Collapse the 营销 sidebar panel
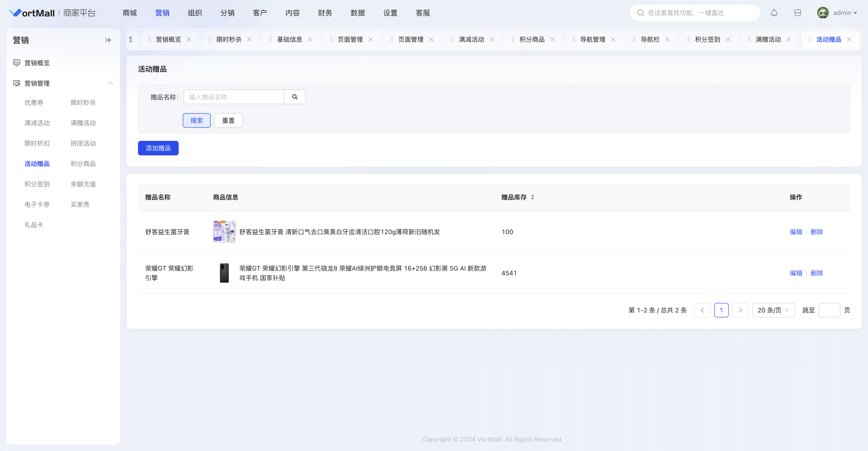 (x=109, y=40)
